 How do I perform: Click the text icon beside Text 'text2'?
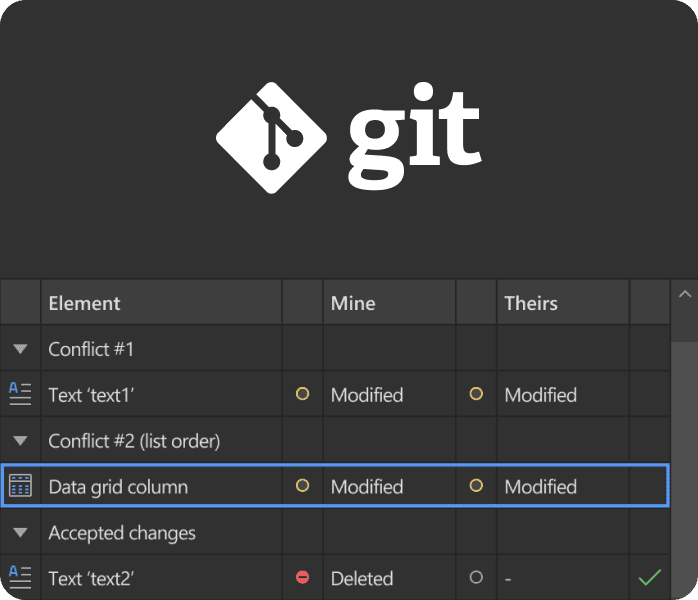pyautogui.click(x=20, y=577)
